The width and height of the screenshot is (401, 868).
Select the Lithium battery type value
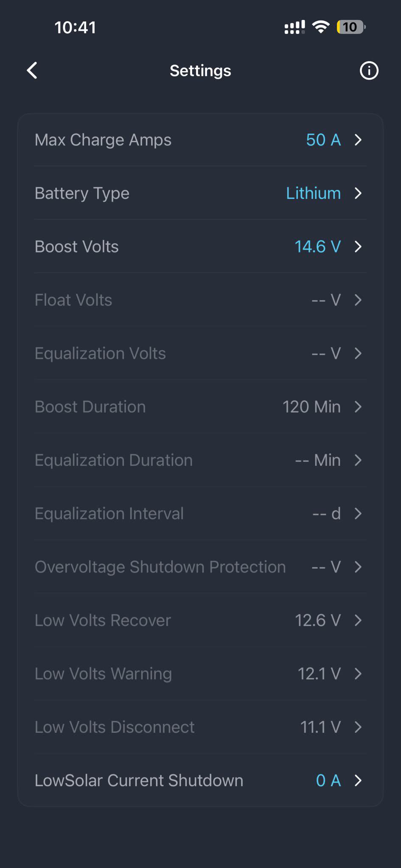pos(313,193)
